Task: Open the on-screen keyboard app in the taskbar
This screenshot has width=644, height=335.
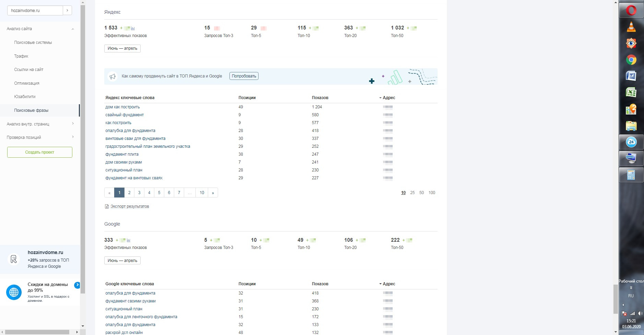Action: pos(631,158)
